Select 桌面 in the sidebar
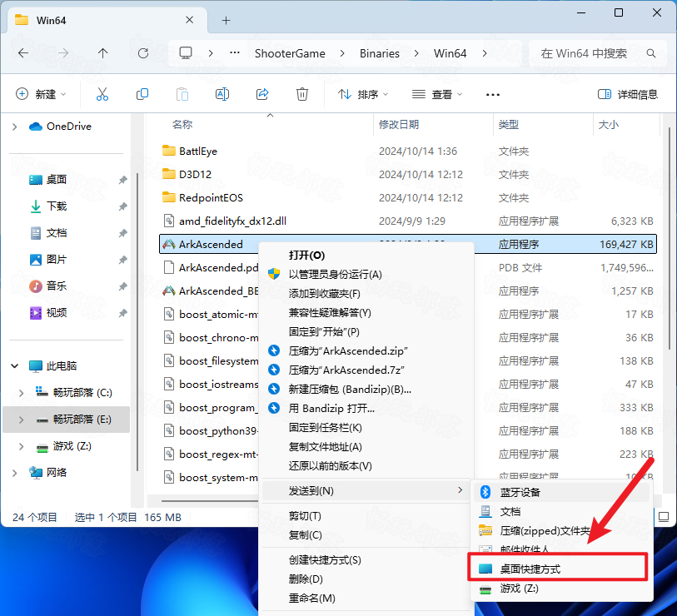The width and height of the screenshot is (677, 616). pos(56,180)
